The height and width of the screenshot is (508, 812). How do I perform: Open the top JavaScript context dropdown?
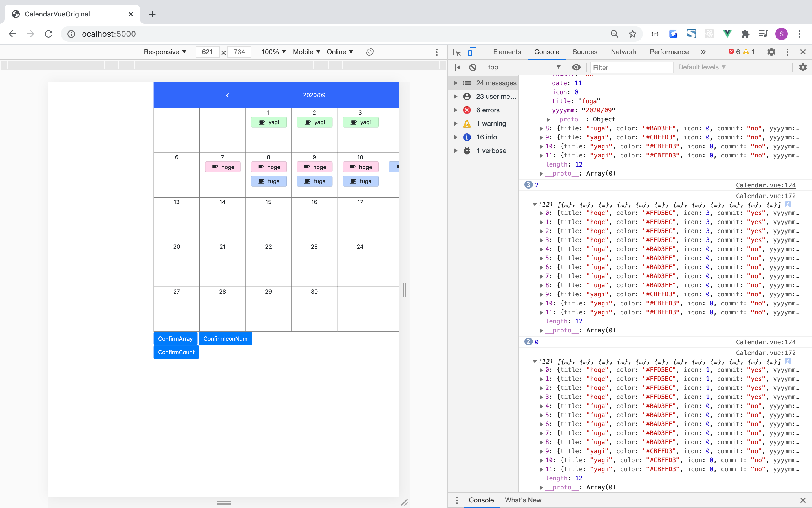click(524, 67)
